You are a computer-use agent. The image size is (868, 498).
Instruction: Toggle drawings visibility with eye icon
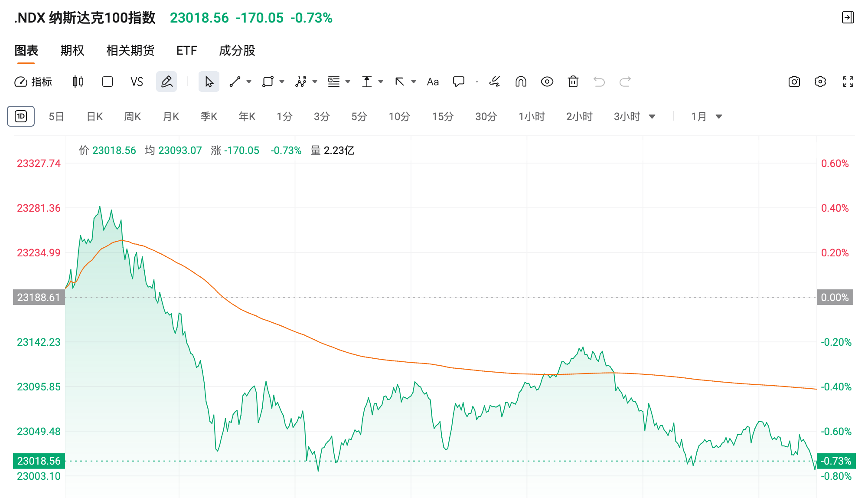point(547,82)
